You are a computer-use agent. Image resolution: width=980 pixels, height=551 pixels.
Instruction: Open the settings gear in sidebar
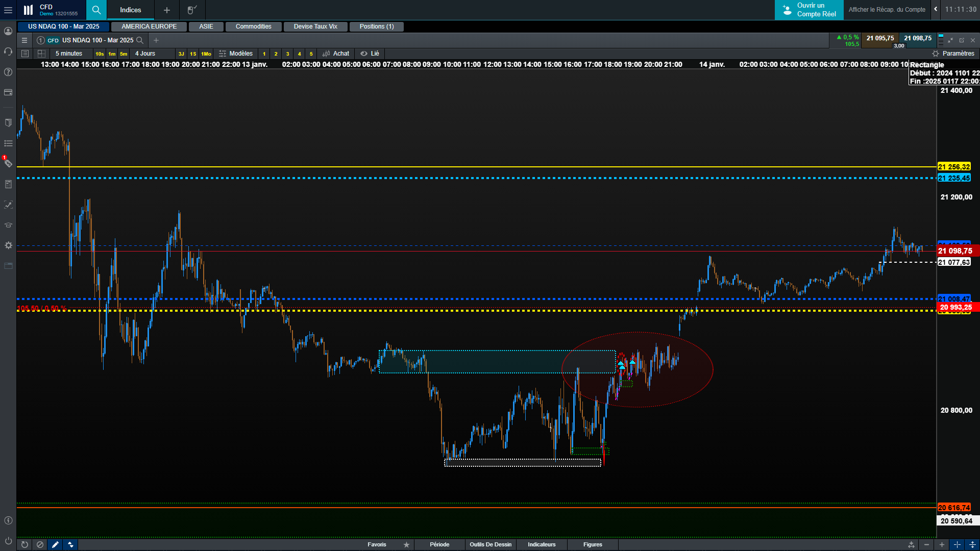pos(8,245)
